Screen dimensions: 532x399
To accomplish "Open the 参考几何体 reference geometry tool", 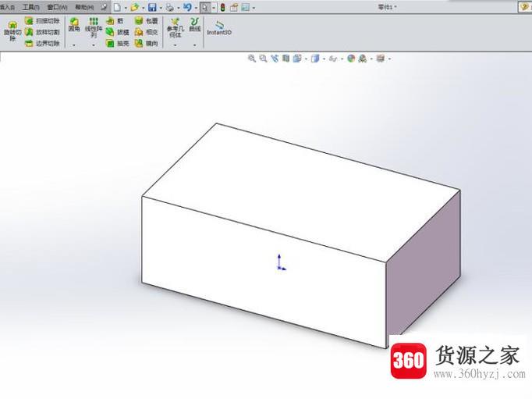I will (175, 27).
